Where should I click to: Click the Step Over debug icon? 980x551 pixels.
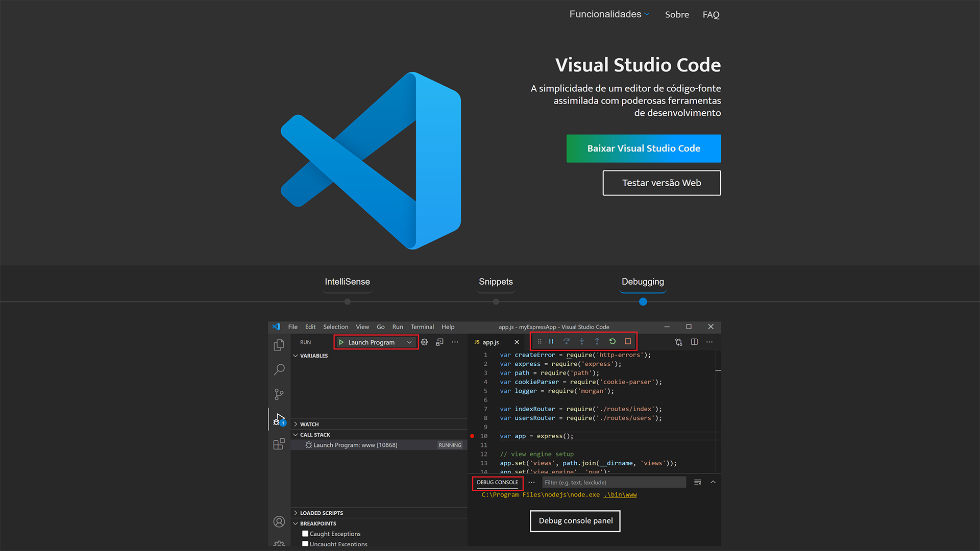[x=567, y=341]
